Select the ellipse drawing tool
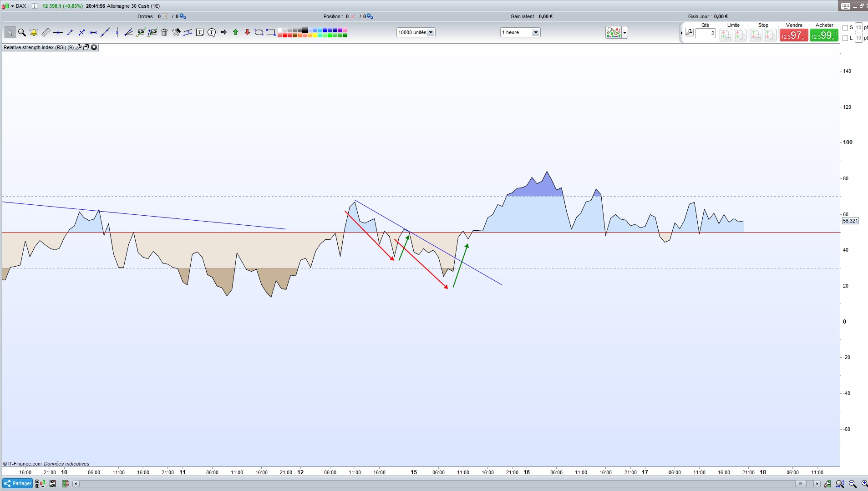The width and height of the screenshot is (868, 491). point(259,32)
